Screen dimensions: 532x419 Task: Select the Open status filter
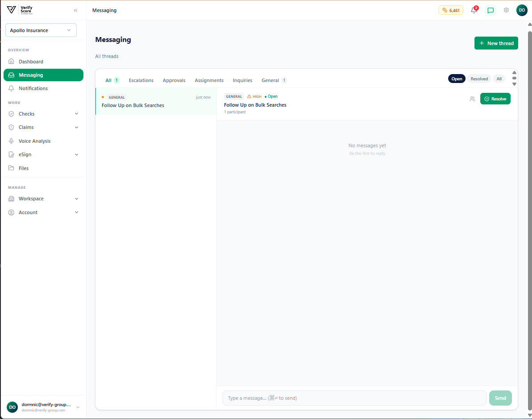457,79
